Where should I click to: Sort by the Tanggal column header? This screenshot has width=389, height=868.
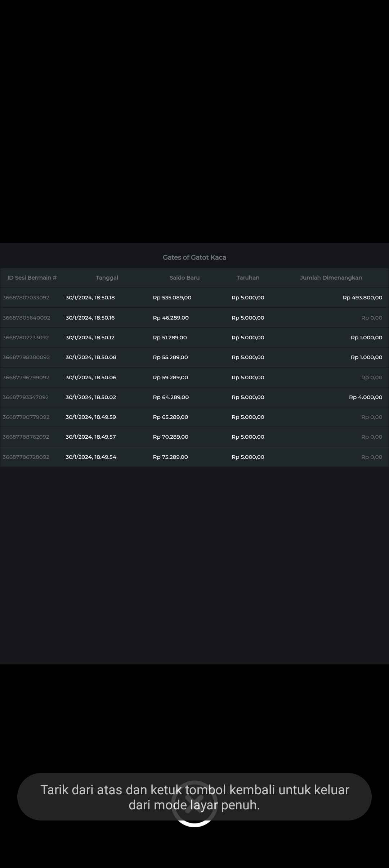[x=107, y=277]
